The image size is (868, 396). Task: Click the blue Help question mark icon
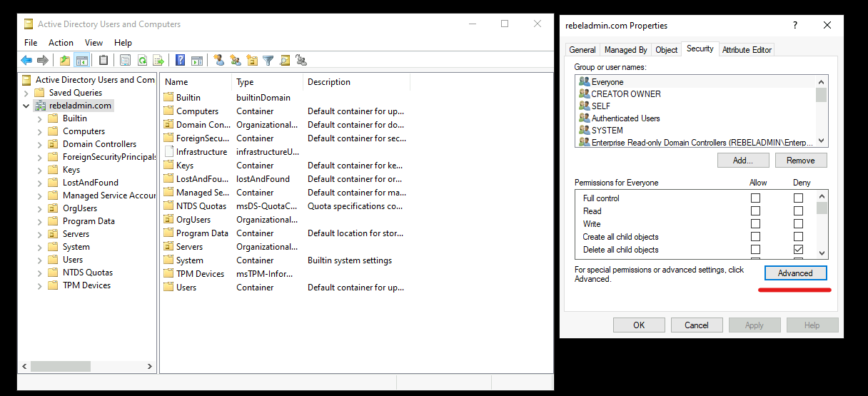click(x=181, y=61)
